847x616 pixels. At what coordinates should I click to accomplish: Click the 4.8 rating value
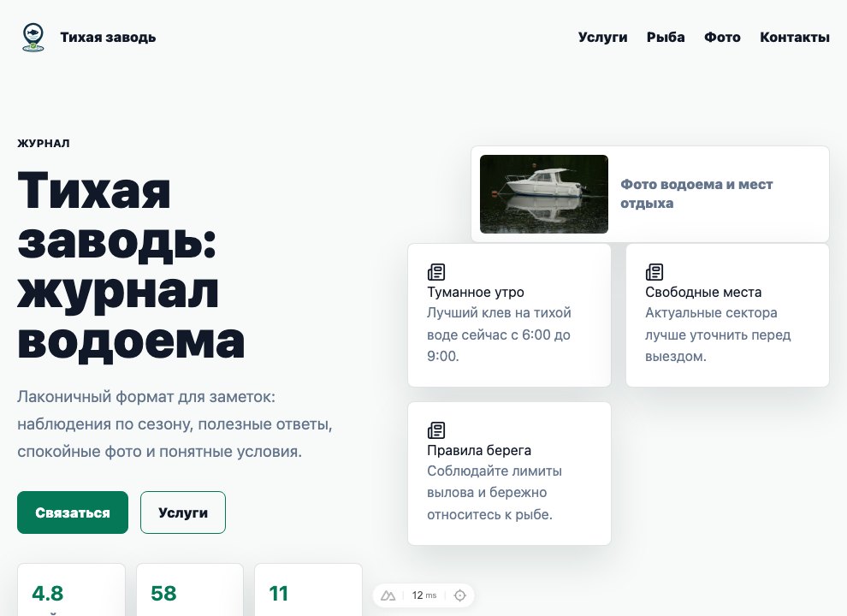click(x=48, y=593)
